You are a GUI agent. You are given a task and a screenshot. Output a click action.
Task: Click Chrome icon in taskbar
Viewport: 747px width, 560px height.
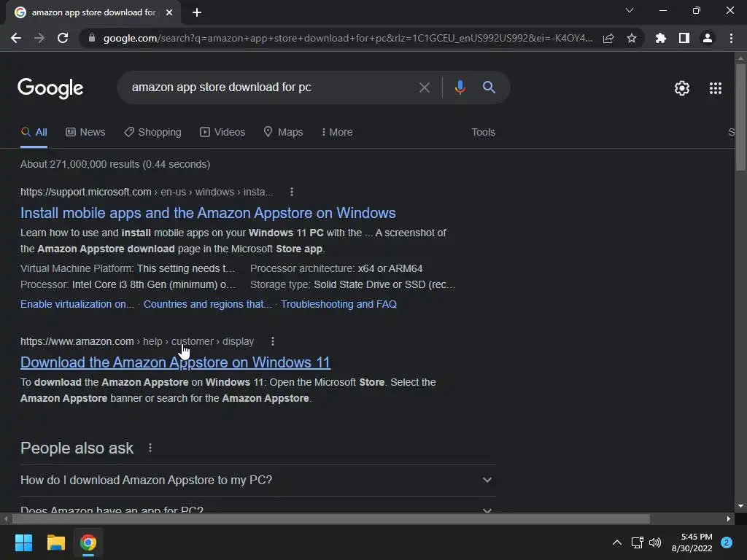coord(88,542)
